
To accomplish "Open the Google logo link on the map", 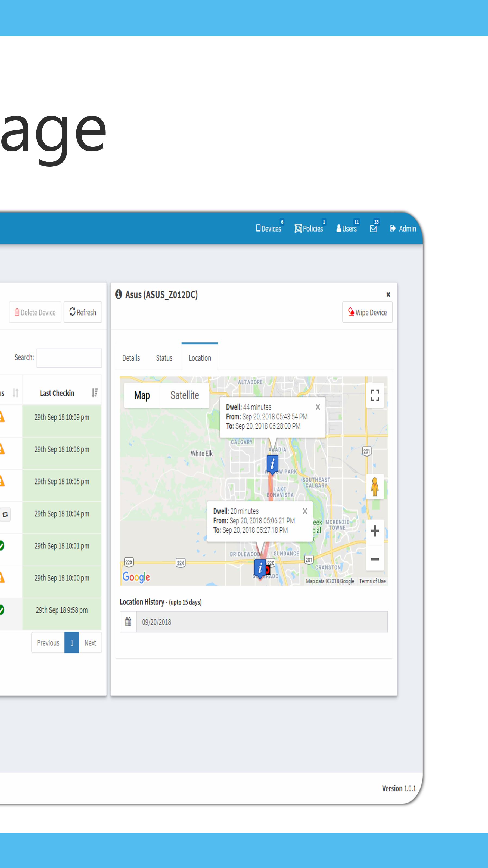I will click(x=136, y=577).
